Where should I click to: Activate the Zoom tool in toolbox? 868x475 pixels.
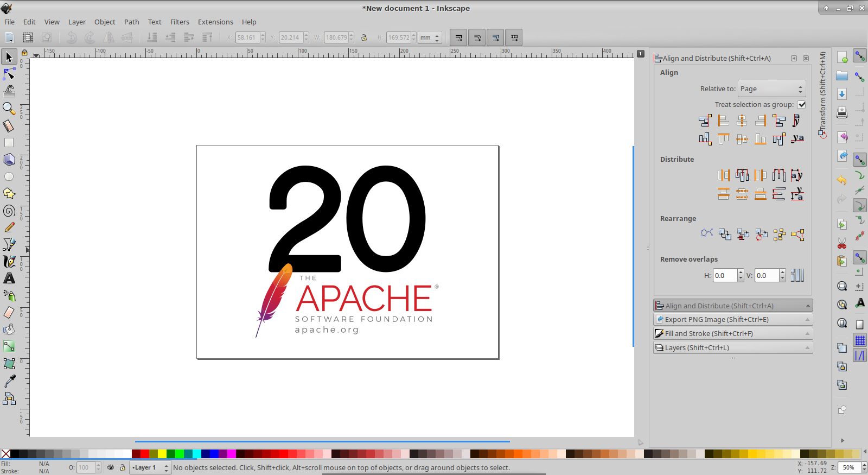(x=9, y=109)
